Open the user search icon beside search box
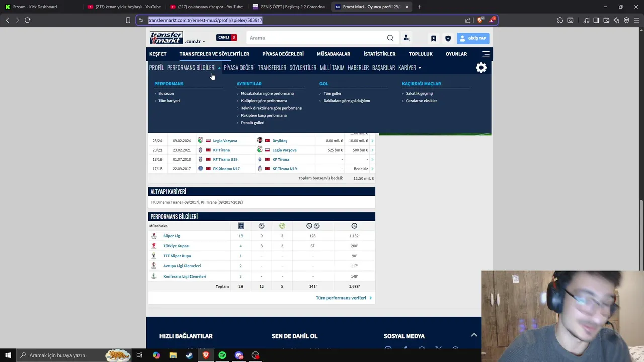This screenshot has width=644, height=362. click(407, 38)
